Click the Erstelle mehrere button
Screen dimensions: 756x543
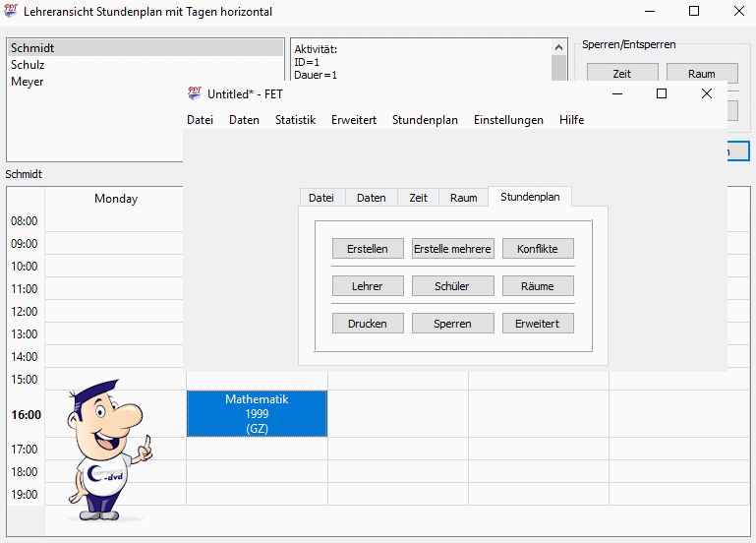coord(452,249)
